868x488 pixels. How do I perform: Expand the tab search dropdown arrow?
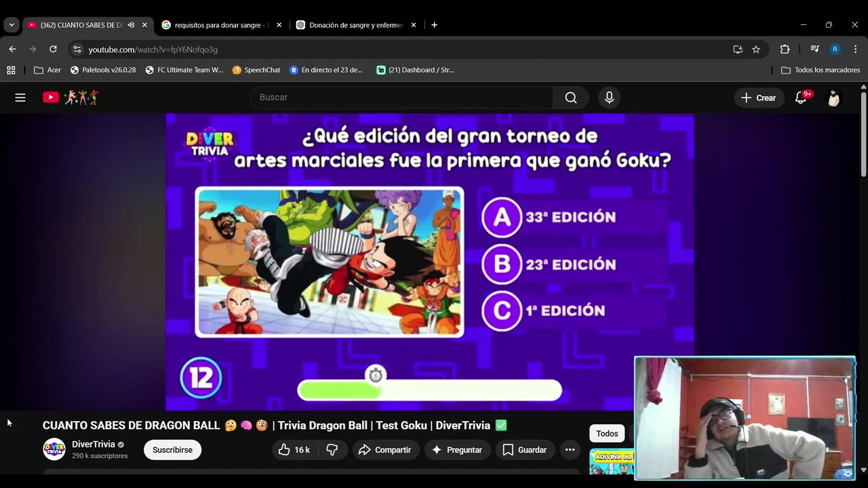click(12, 25)
